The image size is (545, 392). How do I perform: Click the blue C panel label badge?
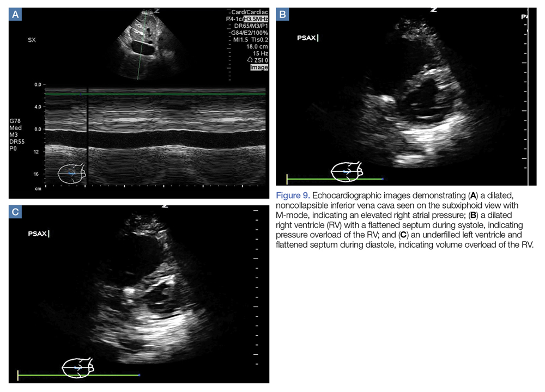[16, 212]
